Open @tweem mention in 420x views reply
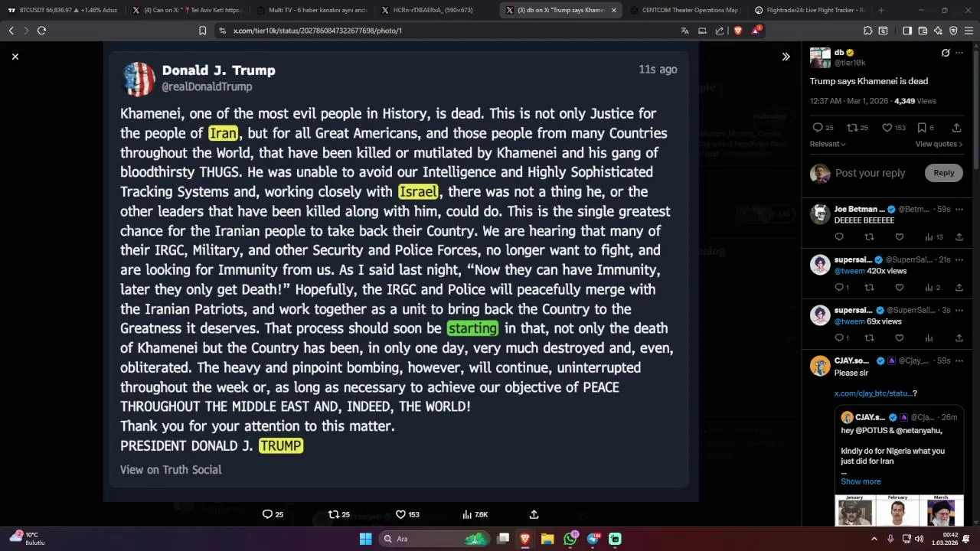The image size is (980, 551). [849, 271]
